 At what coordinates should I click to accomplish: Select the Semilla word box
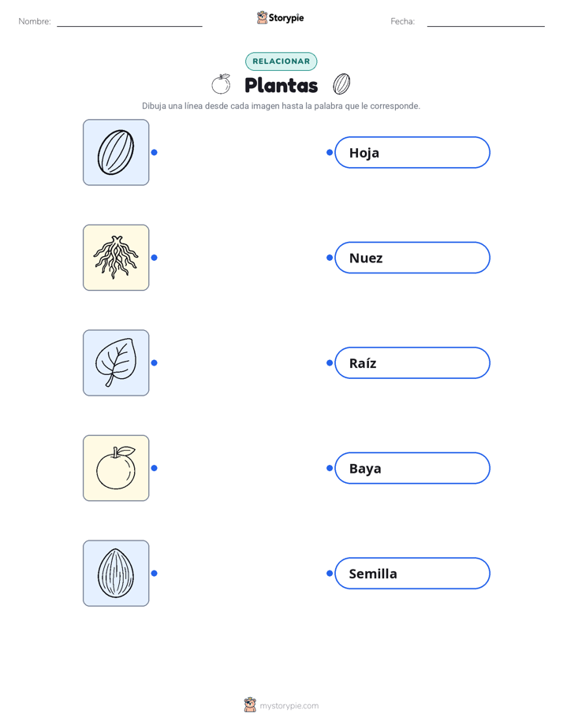pos(412,573)
